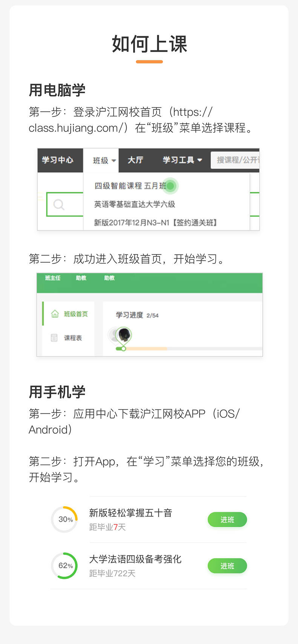298x644 pixels.
Task: Click 进班 for 新版轻松掌握五十音
Action: (227, 520)
